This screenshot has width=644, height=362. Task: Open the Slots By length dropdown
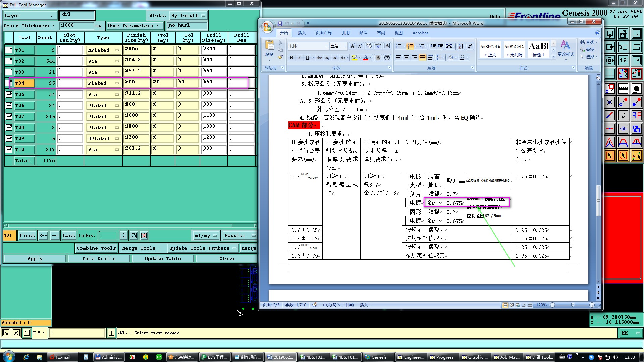[x=188, y=16]
